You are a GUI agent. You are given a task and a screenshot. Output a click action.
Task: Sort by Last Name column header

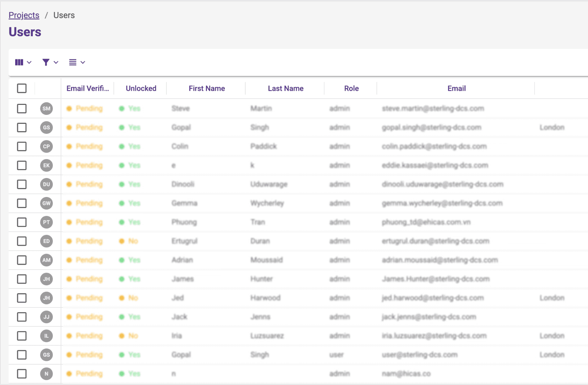pyautogui.click(x=286, y=88)
